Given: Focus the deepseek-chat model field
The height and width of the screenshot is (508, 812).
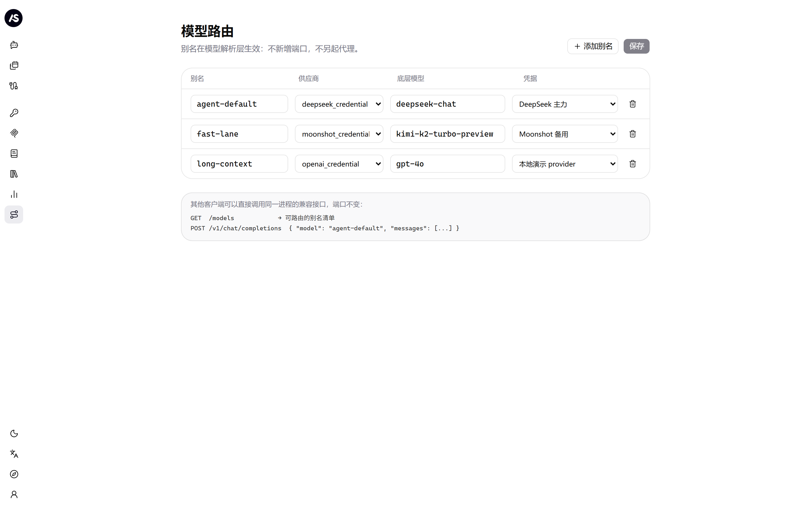Looking at the screenshot, I should [x=447, y=104].
